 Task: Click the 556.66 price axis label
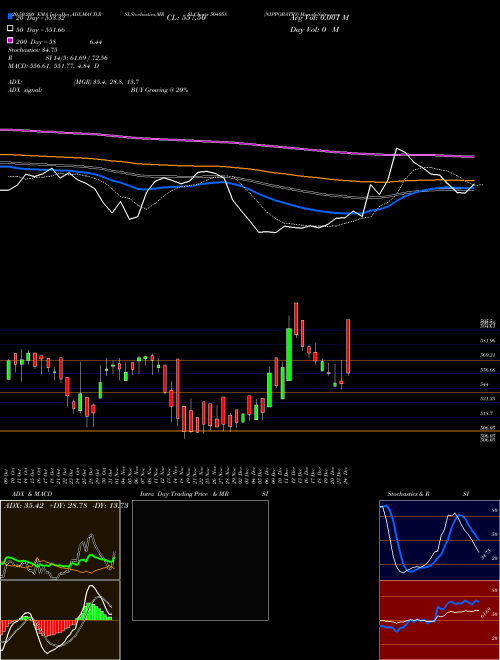tap(487, 370)
